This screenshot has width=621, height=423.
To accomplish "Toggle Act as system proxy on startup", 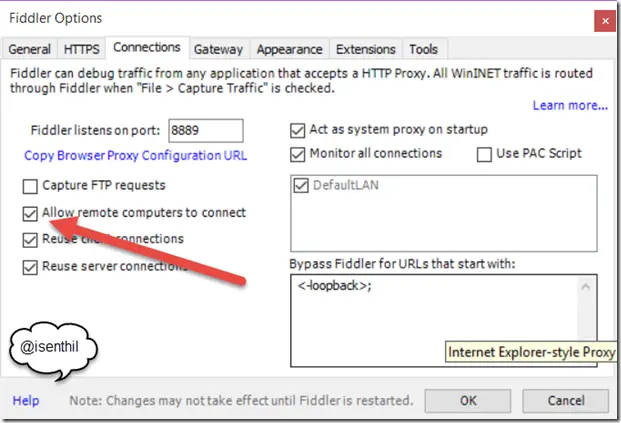I will point(297,130).
